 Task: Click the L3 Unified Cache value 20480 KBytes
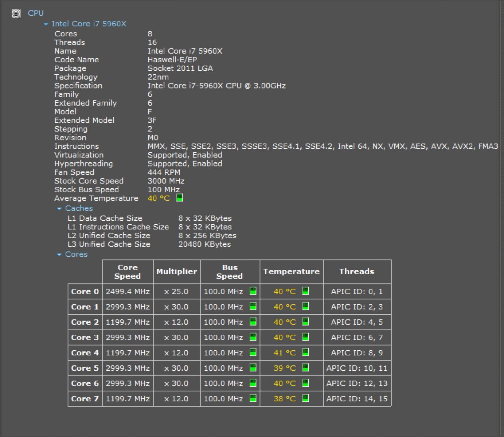(204, 244)
